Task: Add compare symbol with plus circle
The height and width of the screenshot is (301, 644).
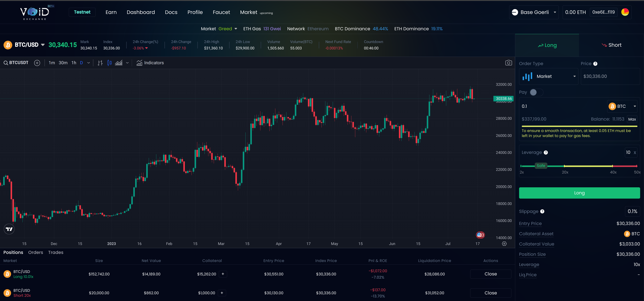Action: tap(37, 63)
